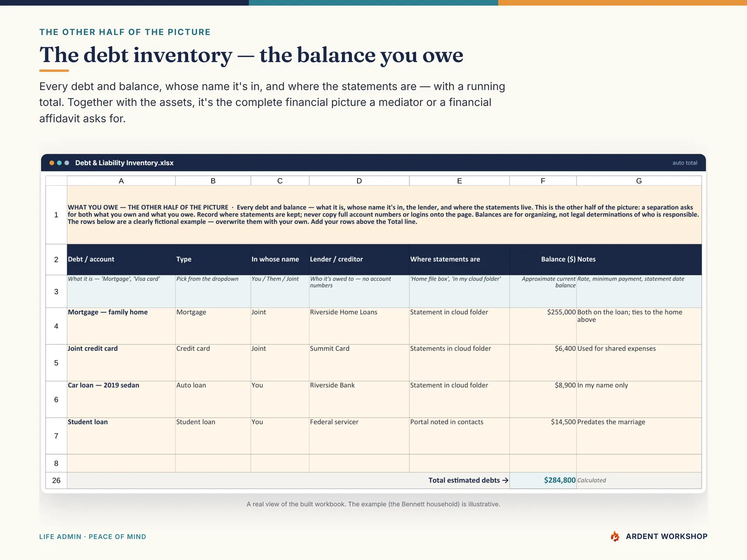
Task: Open the Type cell reading 'Mortgage'
Action: point(213,326)
